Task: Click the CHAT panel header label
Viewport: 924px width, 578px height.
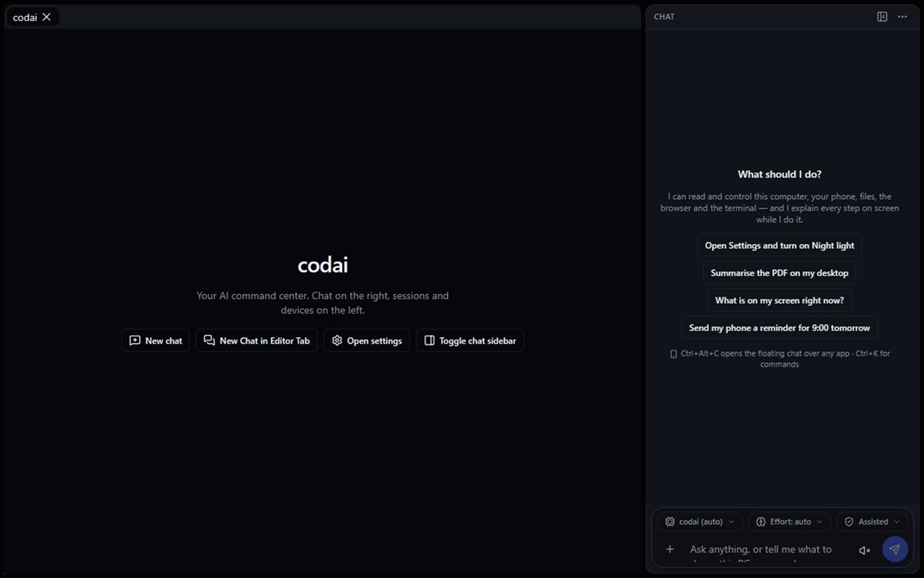Action: tap(664, 17)
